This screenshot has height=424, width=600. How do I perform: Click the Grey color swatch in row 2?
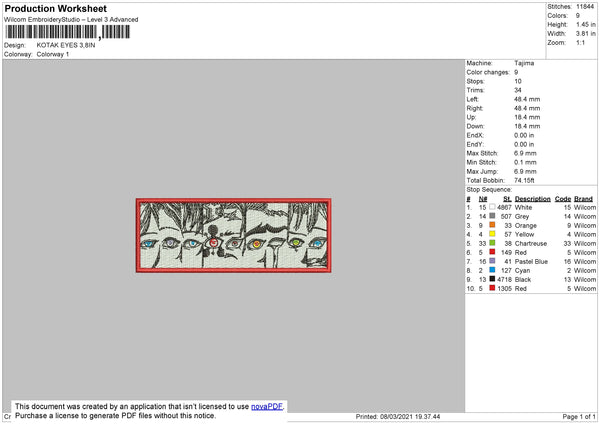492,216
